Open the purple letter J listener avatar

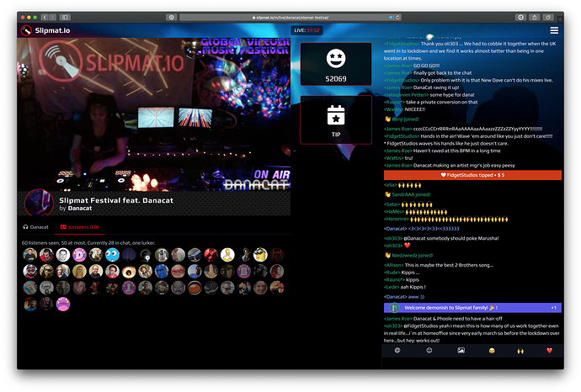(129, 288)
